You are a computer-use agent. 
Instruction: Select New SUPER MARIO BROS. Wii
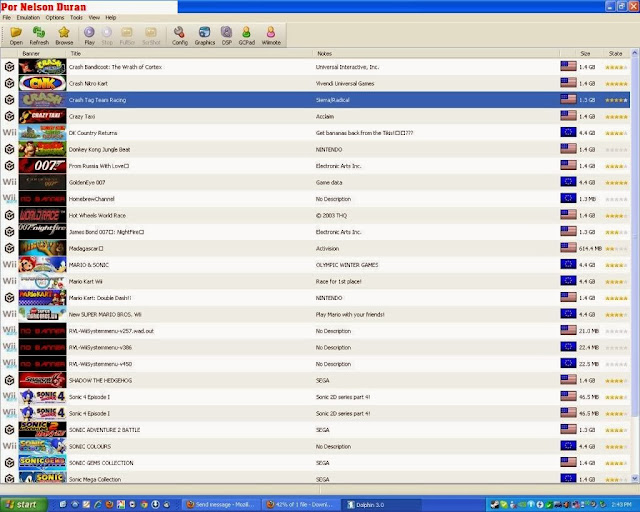point(105,314)
